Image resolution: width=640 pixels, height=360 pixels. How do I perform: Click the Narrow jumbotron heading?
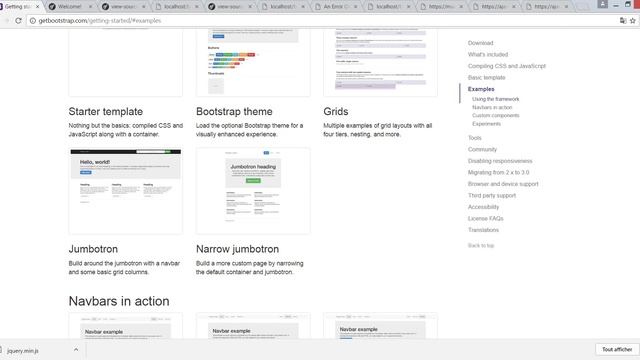[x=238, y=249]
